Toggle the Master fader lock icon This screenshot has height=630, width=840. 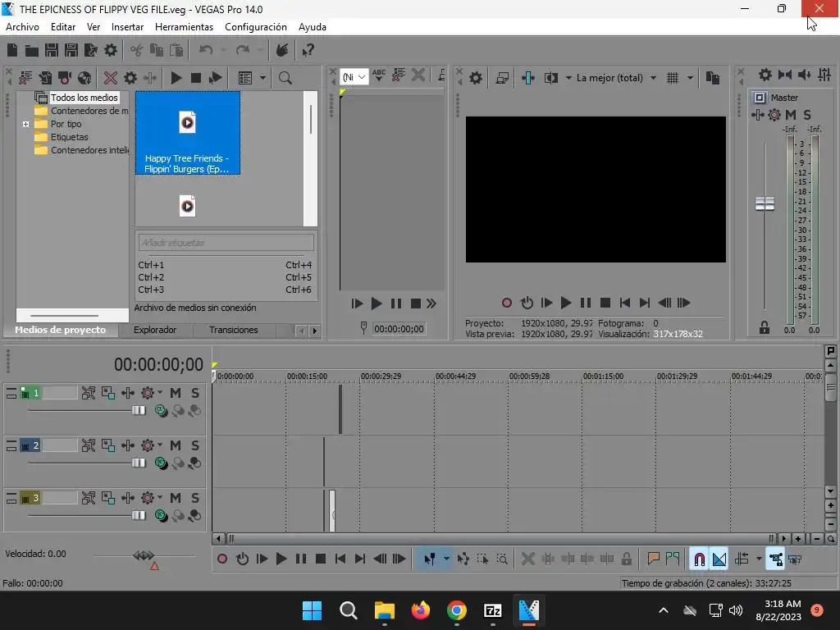pyautogui.click(x=765, y=328)
